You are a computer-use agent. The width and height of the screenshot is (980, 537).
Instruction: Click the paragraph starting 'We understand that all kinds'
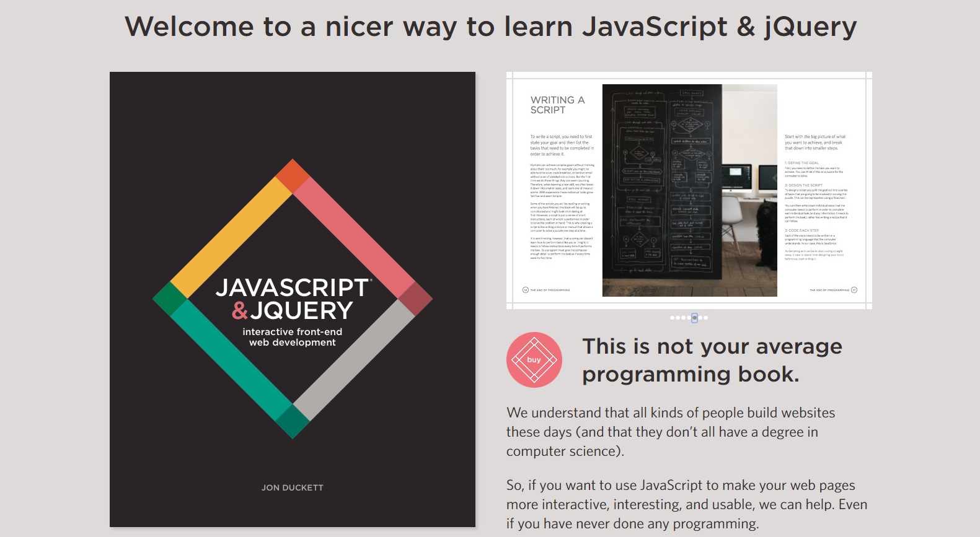click(671, 432)
